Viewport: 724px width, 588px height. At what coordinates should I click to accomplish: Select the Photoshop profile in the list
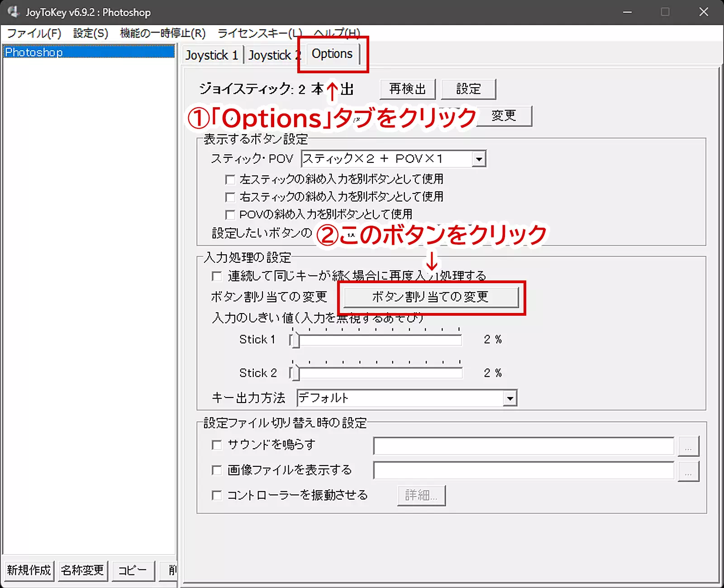point(89,52)
